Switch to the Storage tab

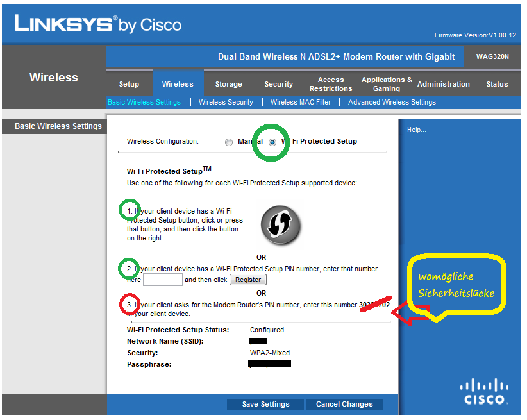[x=228, y=84]
